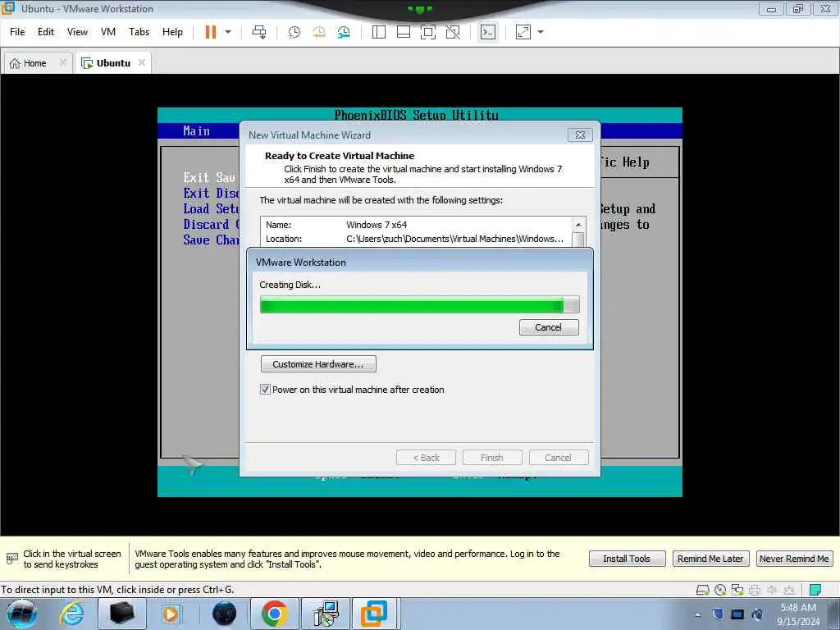Click Customize Hardware button

coord(318,364)
